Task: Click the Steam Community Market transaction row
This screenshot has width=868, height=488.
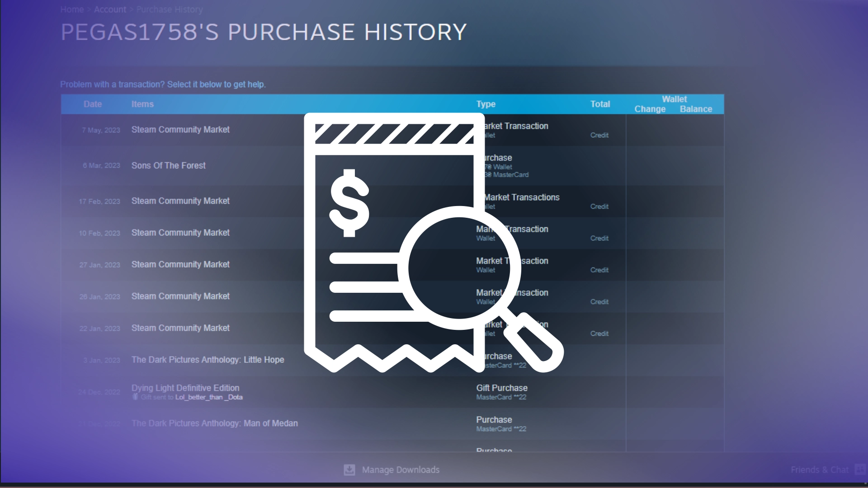Action: (x=180, y=129)
